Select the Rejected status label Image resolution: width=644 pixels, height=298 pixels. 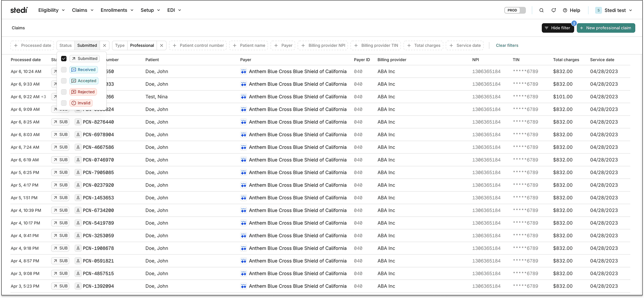pos(83,92)
